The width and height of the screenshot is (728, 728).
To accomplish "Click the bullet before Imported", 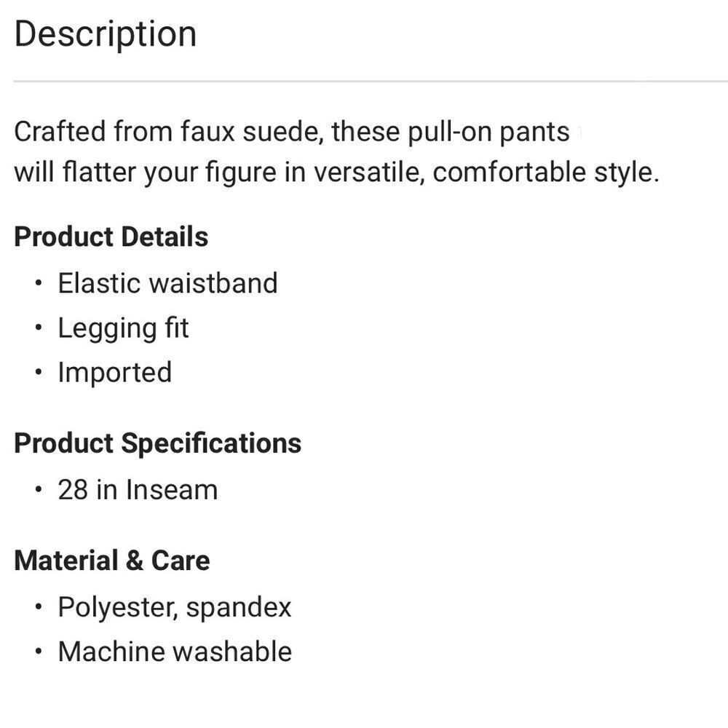I will point(39,372).
